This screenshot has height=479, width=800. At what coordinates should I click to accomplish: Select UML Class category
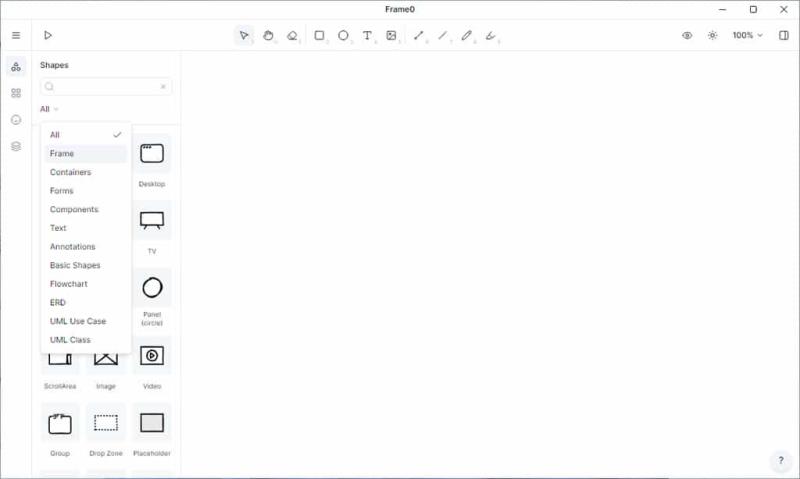86,340
